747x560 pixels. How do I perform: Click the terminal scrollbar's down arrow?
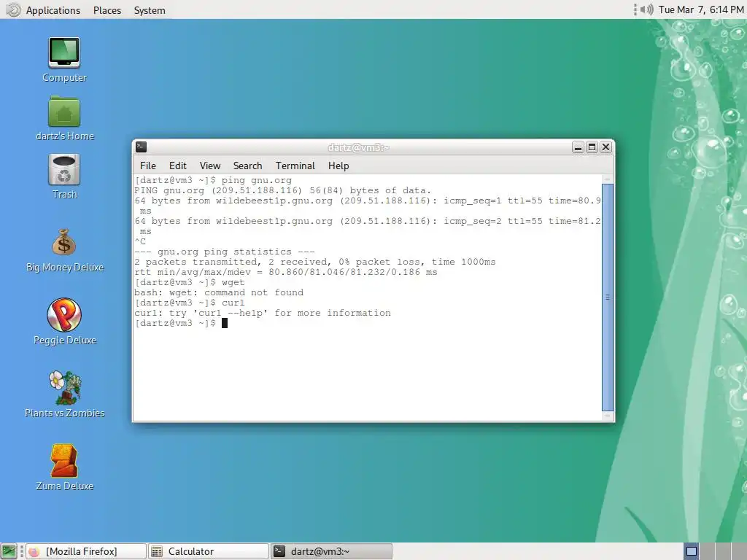pos(608,415)
